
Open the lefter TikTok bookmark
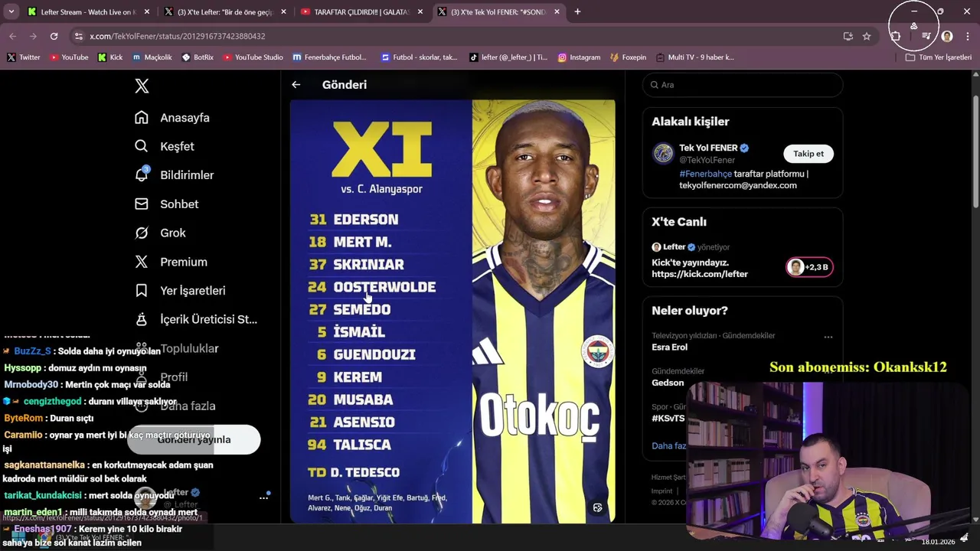pos(509,57)
